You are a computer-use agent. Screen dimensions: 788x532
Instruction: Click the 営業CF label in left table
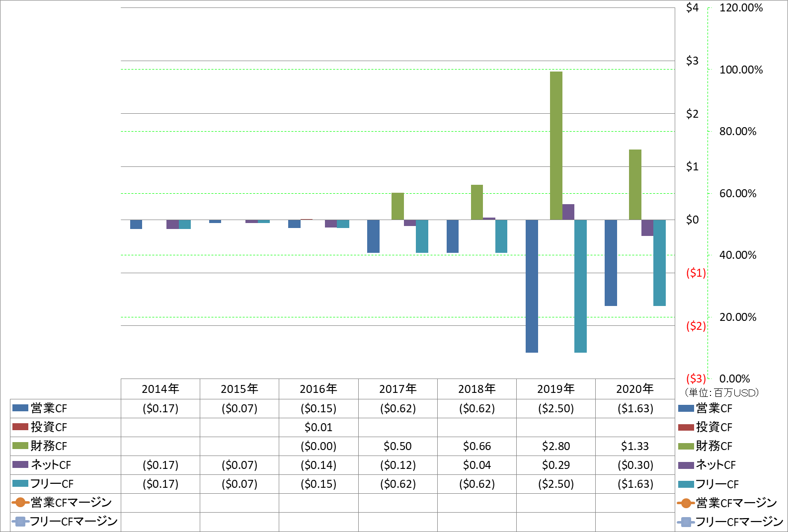[49, 408]
